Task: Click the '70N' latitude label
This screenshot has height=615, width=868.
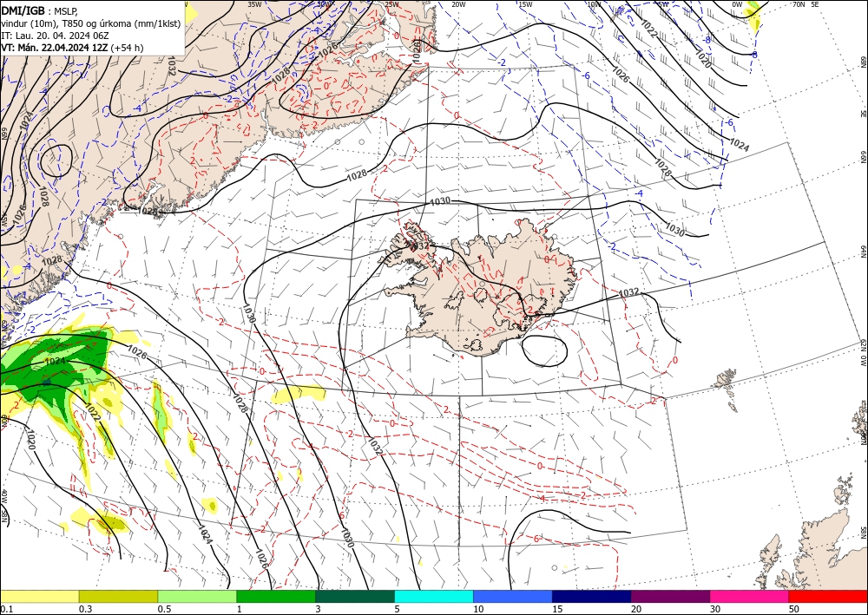Action: tap(799, 4)
